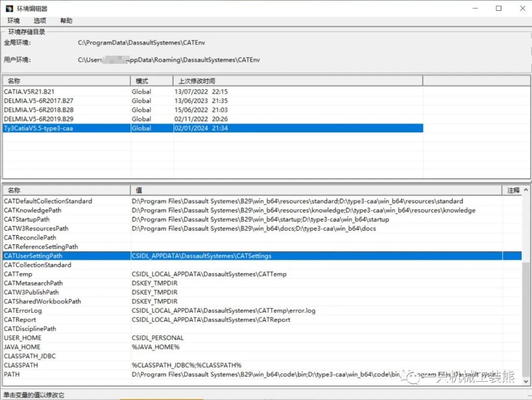Select the CATReconcilePath variable

[30, 238]
